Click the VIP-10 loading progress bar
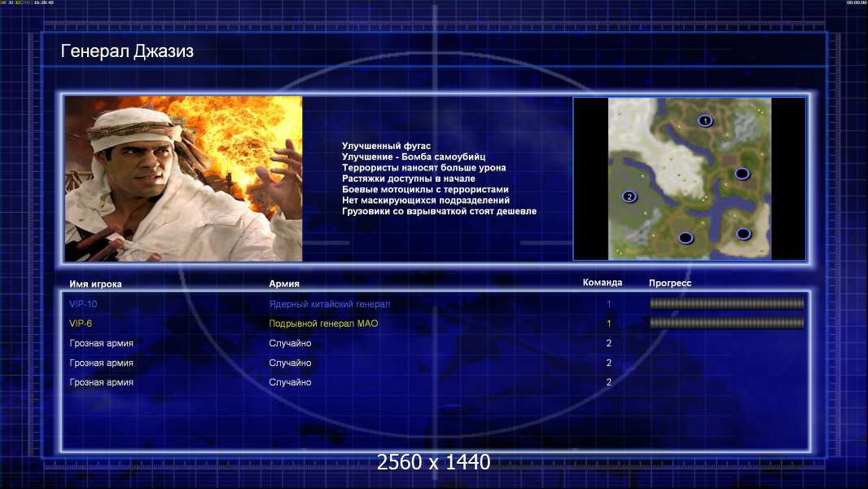 click(727, 303)
